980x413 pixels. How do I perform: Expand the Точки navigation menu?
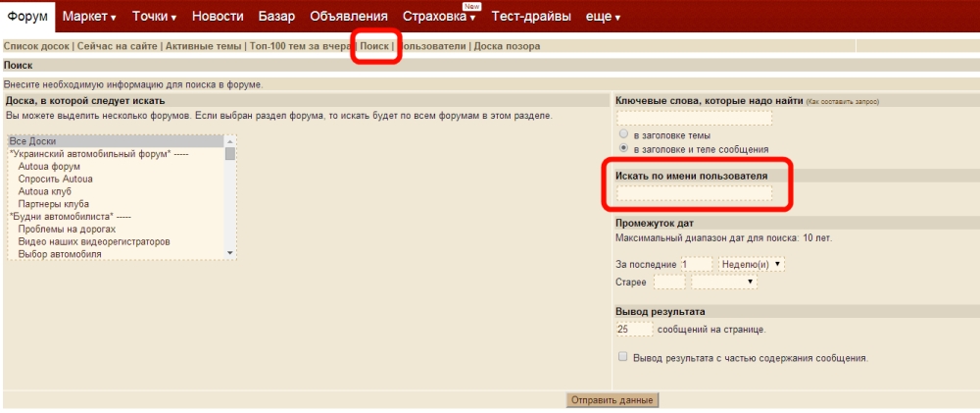point(154,16)
